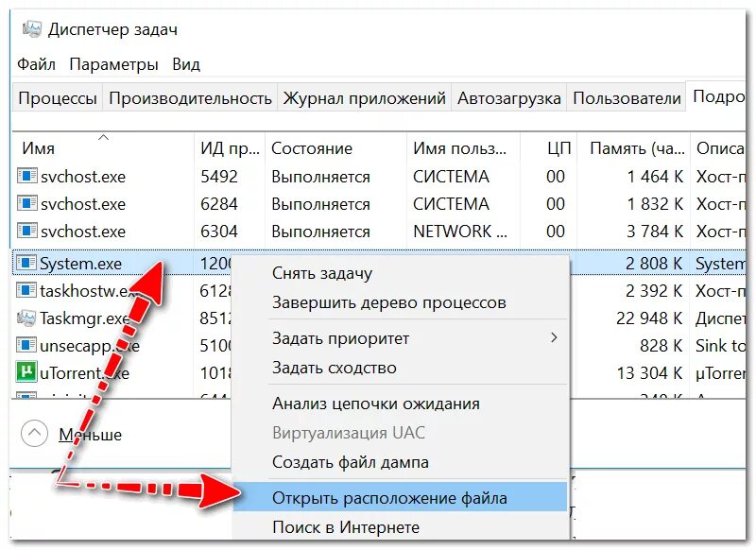
Task: Click PID value 6284
Action: pos(219,204)
